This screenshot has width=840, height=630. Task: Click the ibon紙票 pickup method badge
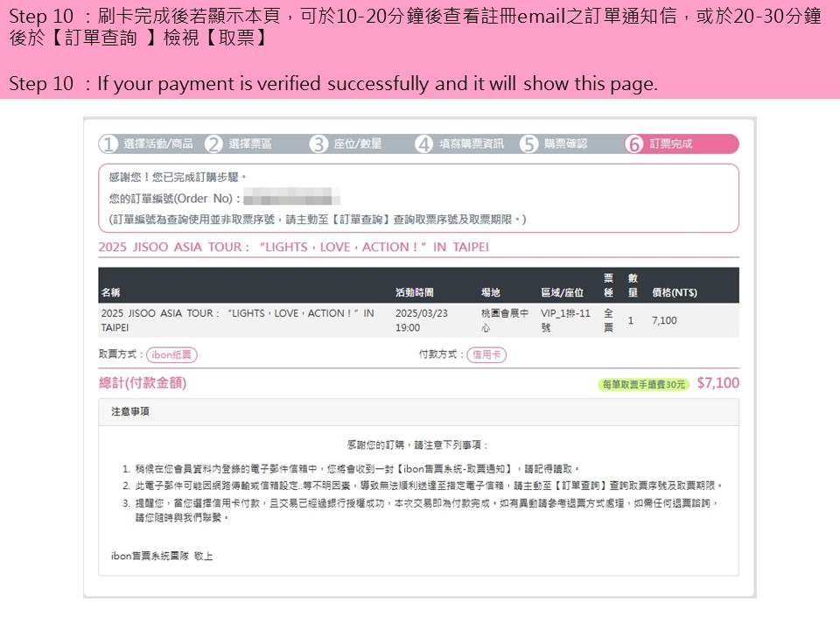[172, 355]
